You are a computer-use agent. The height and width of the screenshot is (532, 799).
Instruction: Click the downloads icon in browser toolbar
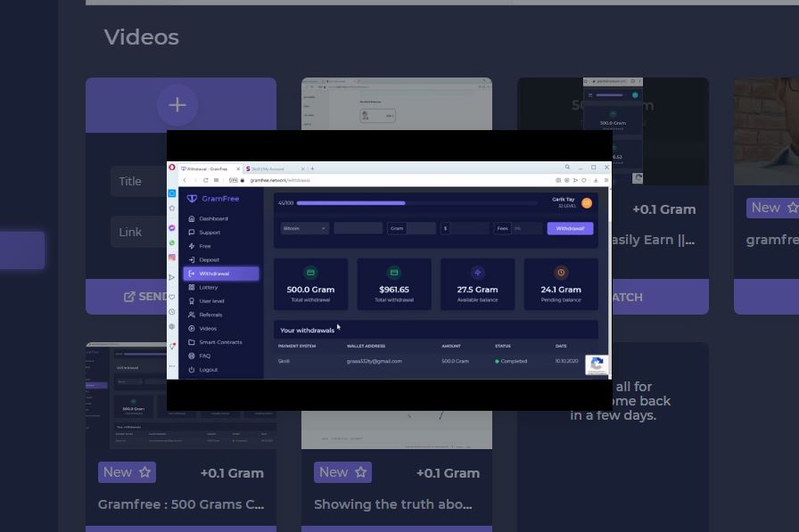[x=596, y=180]
